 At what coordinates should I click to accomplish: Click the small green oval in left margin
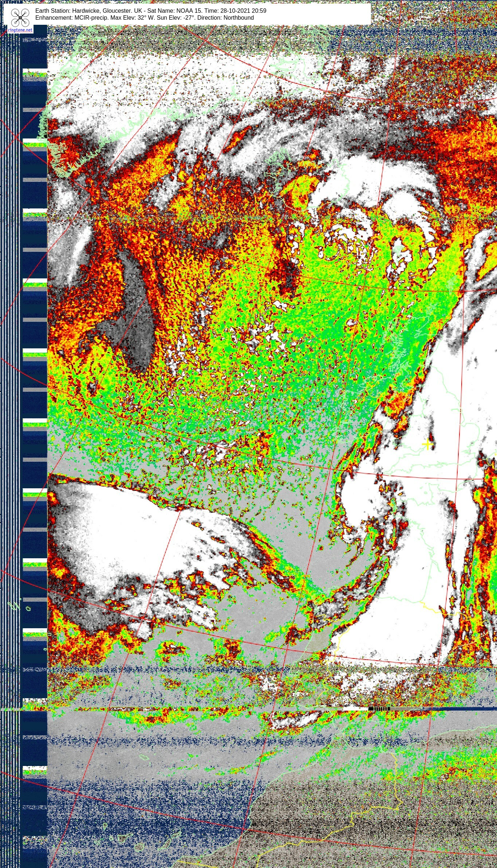[x=28, y=609]
